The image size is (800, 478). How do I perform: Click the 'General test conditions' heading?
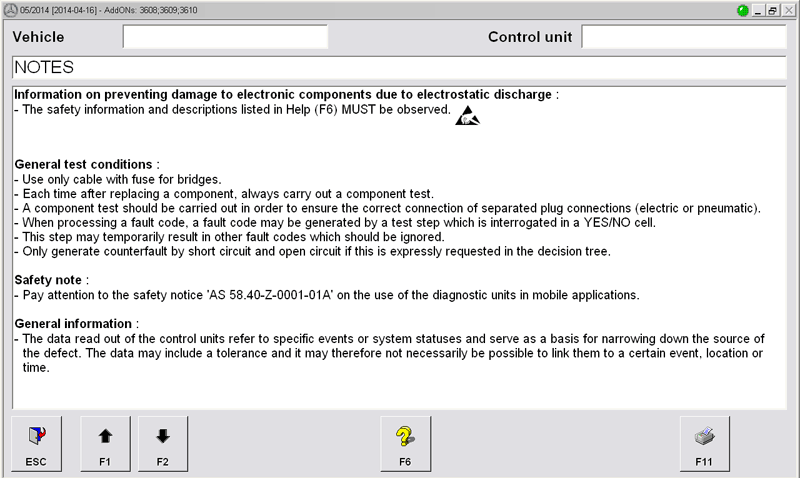83,164
